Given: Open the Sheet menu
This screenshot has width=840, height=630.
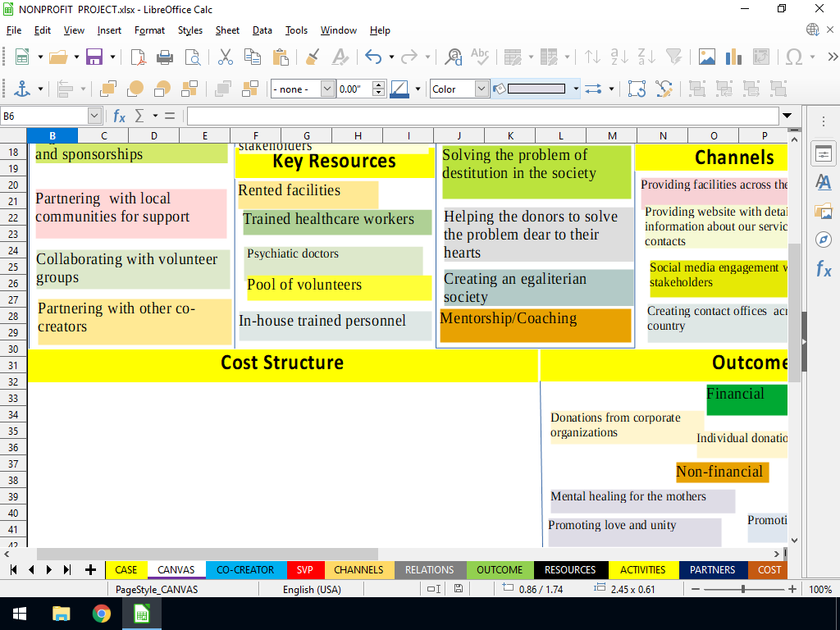Looking at the screenshot, I should [x=227, y=30].
